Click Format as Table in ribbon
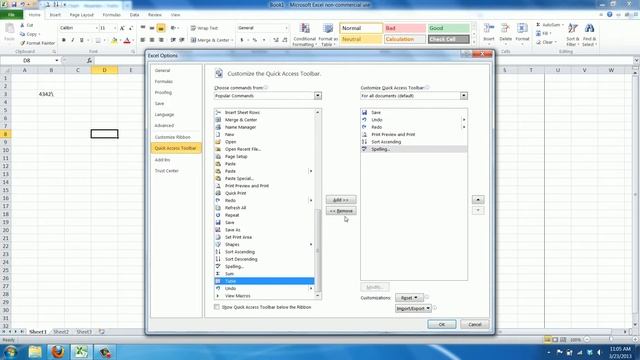Viewport: 640px width, 360px height. pos(328,35)
